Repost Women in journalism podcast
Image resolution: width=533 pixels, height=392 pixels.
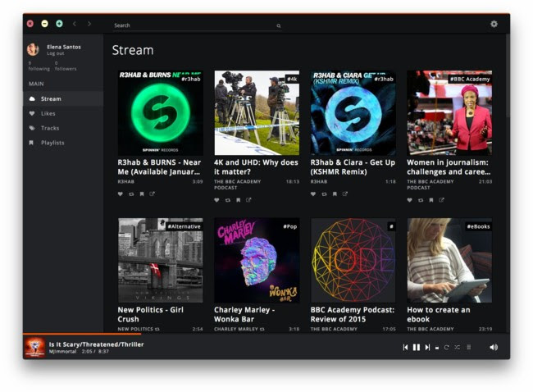(x=421, y=200)
